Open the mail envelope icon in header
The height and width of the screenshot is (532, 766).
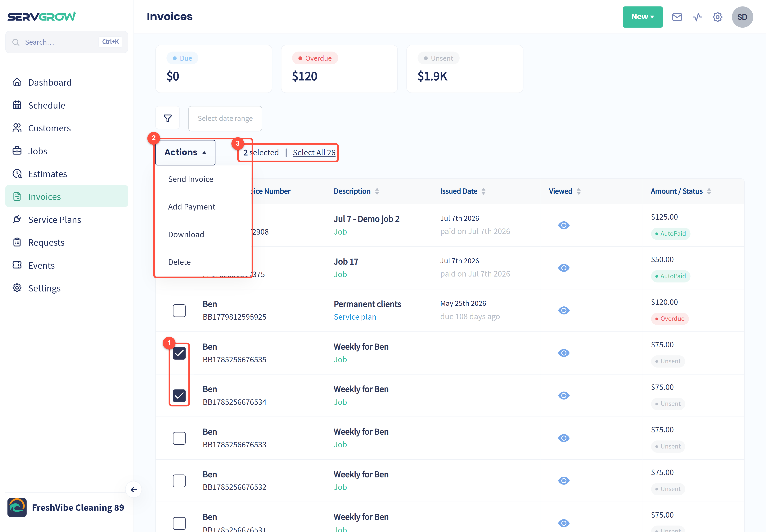pos(677,17)
